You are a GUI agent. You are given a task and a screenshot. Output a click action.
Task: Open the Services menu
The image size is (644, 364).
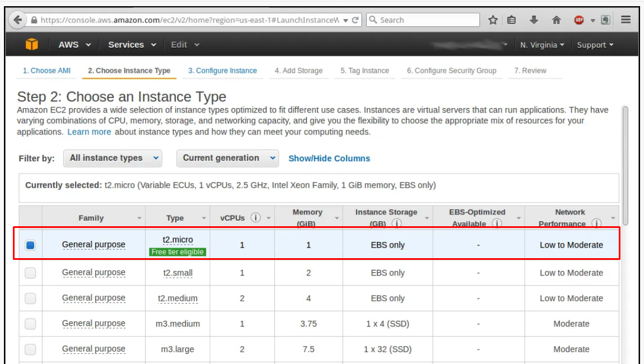pos(132,45)
